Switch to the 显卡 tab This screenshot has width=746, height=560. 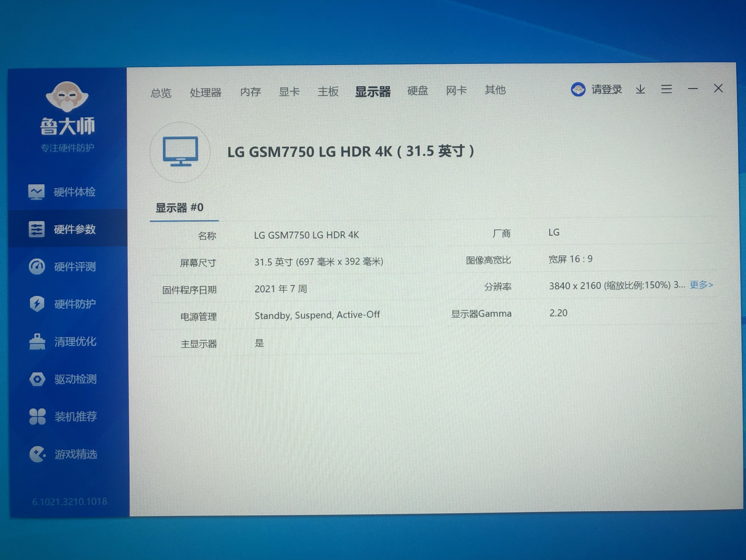(x=289, y=92)
